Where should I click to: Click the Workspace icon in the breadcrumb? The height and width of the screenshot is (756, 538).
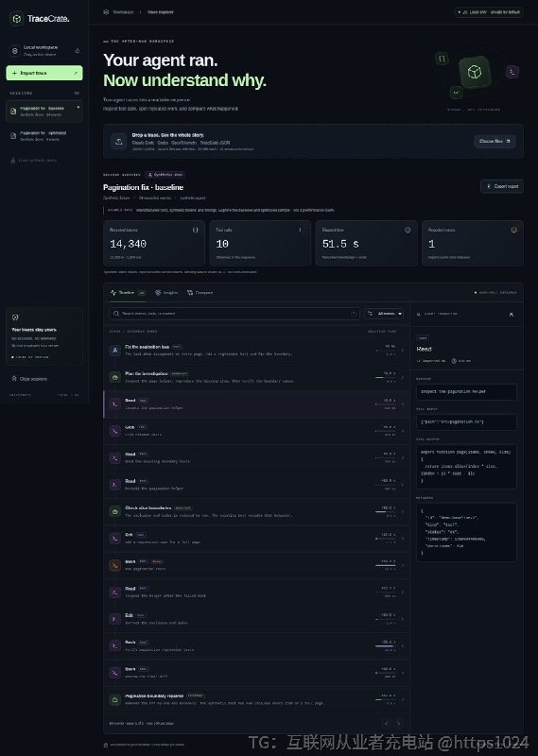click(x=106, y=12)
